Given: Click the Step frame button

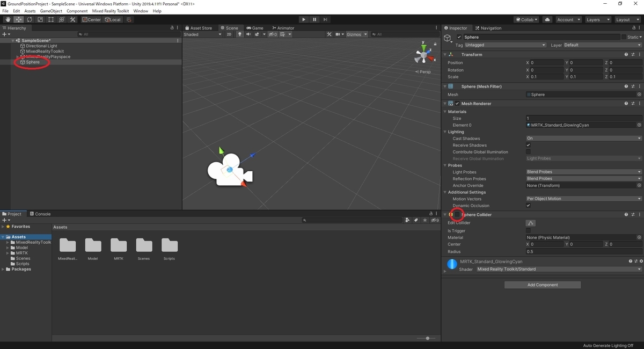Looking at the screenshot, I should (x=325, y=19).
